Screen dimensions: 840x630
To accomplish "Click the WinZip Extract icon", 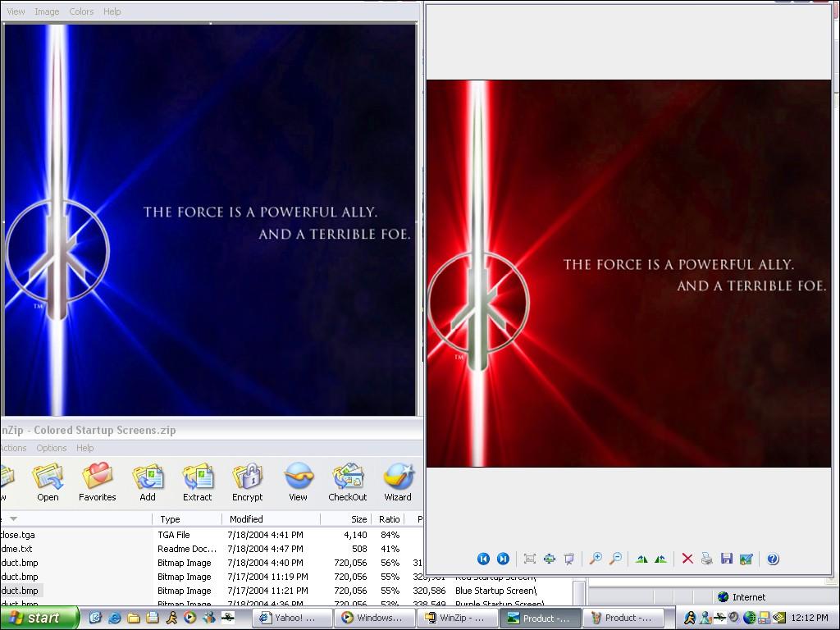I will (x=197, y=482).
